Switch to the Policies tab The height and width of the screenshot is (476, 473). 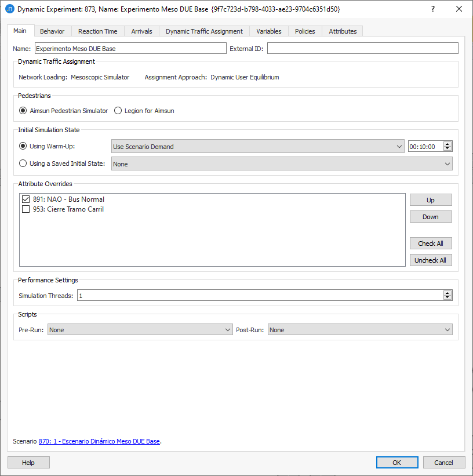tap(304, 31)
